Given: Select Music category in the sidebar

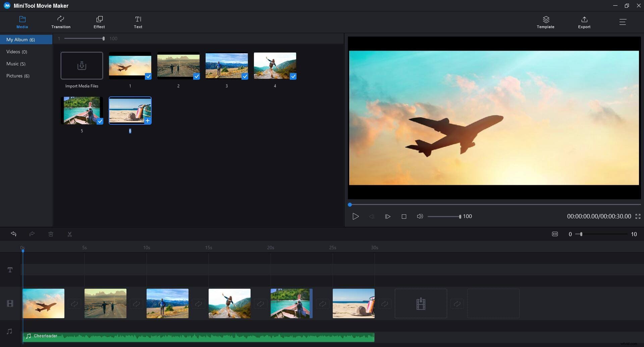Looking at the screenshot, I should (x=16, y=64).
